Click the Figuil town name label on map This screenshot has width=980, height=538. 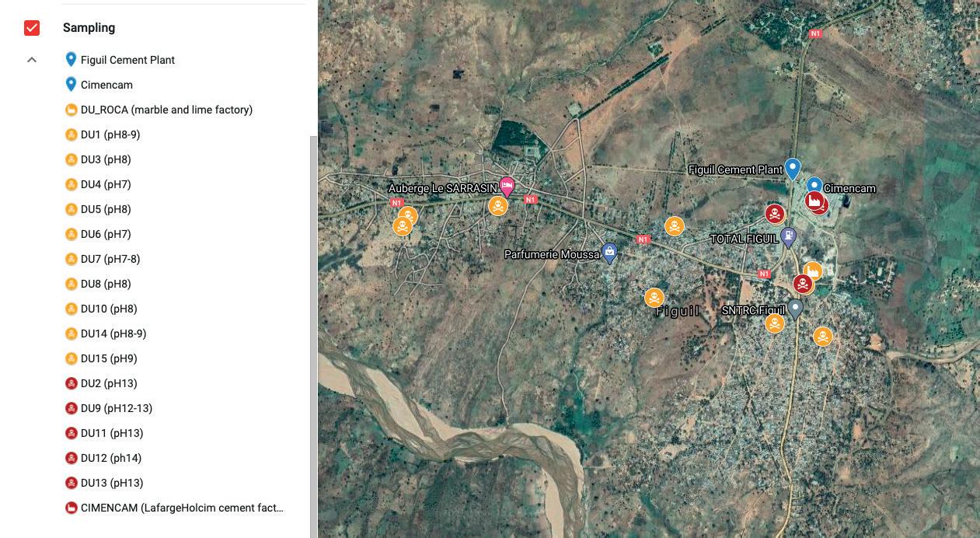pos(678,311)
